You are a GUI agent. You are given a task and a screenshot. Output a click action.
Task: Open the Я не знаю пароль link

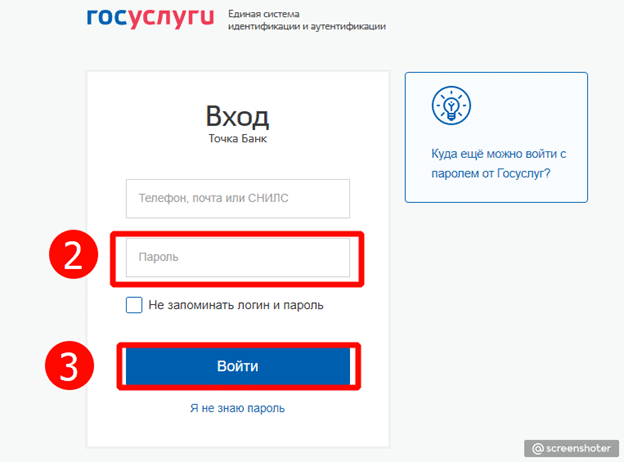237,408
